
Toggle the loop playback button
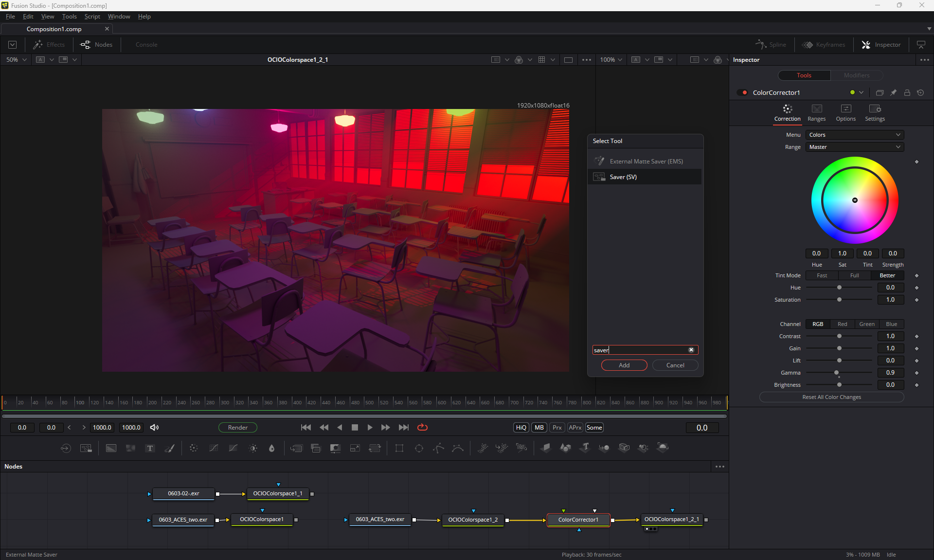click(422, 427)
